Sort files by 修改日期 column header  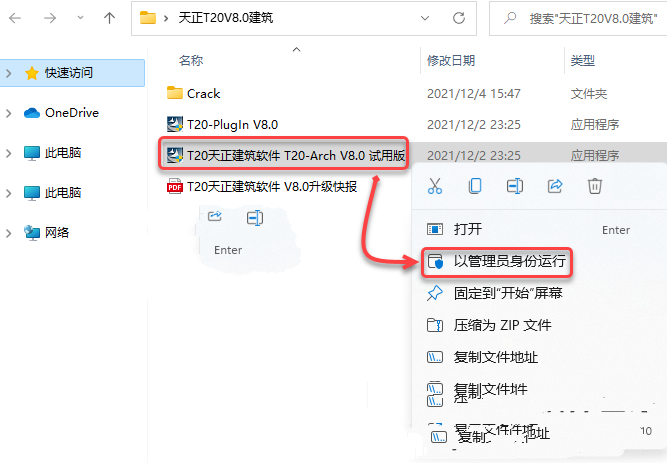(x=451, y=61)
